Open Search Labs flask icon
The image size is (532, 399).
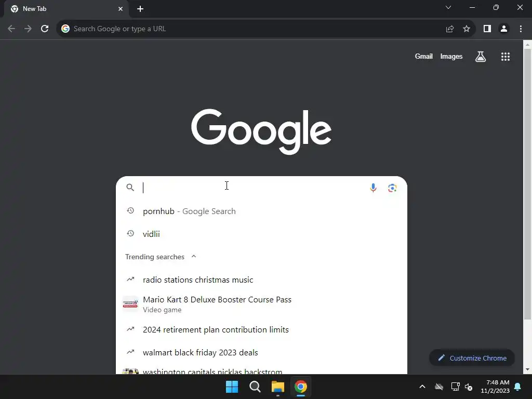tap(481, 57)
